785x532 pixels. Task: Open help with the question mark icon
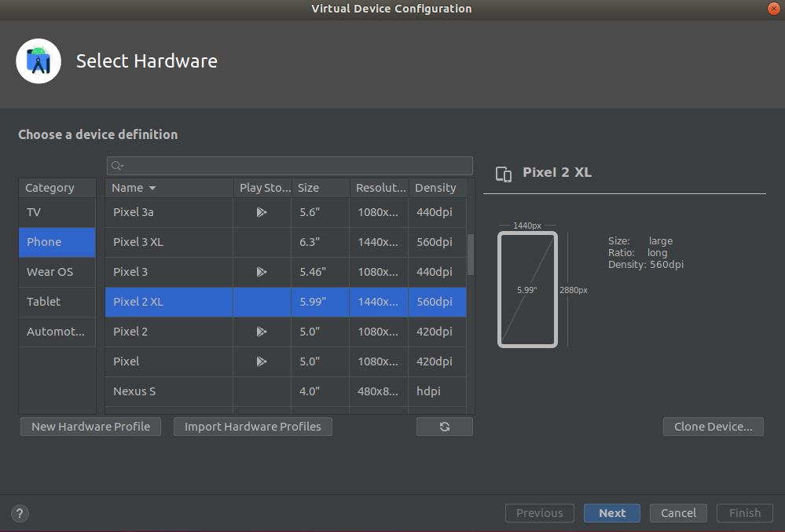20,513
